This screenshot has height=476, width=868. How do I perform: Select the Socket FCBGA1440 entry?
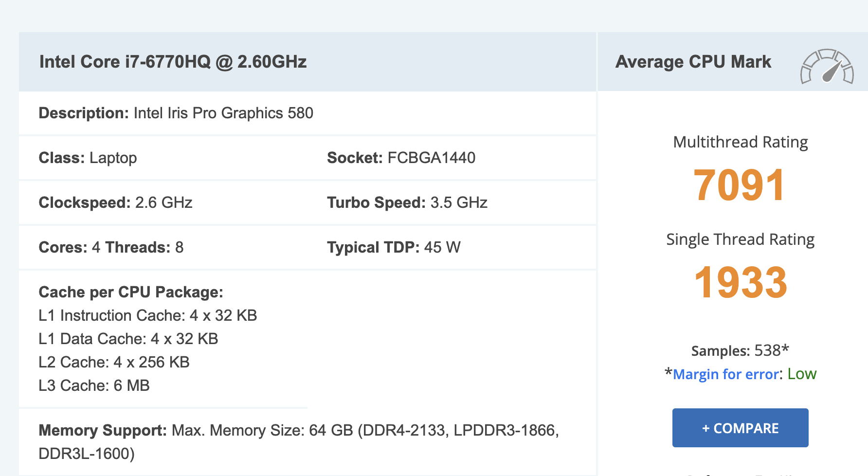[x=401, y=158]
